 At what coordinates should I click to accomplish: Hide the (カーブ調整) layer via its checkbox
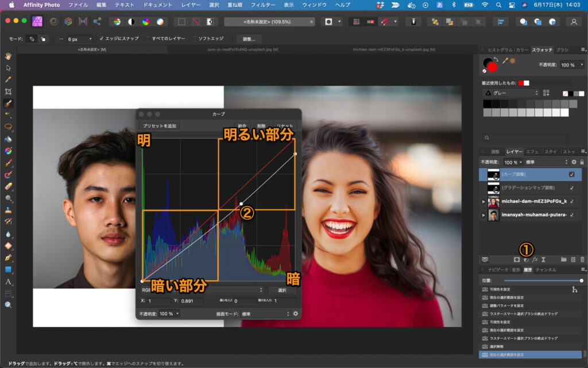(571, 174)
